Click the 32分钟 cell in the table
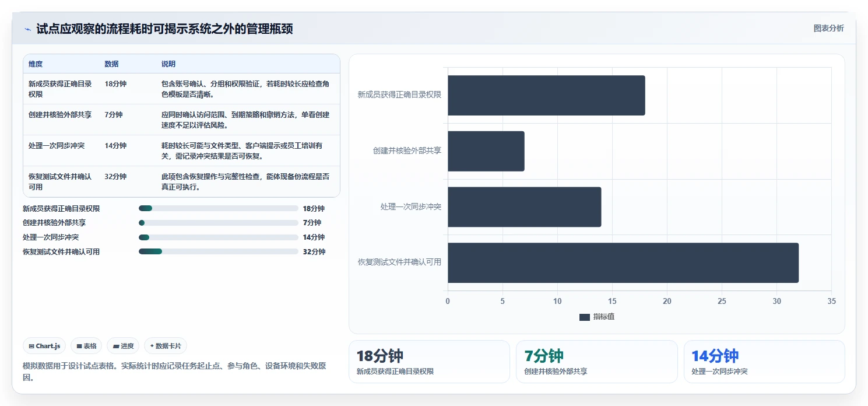868x406 pixels. (115, 177)
